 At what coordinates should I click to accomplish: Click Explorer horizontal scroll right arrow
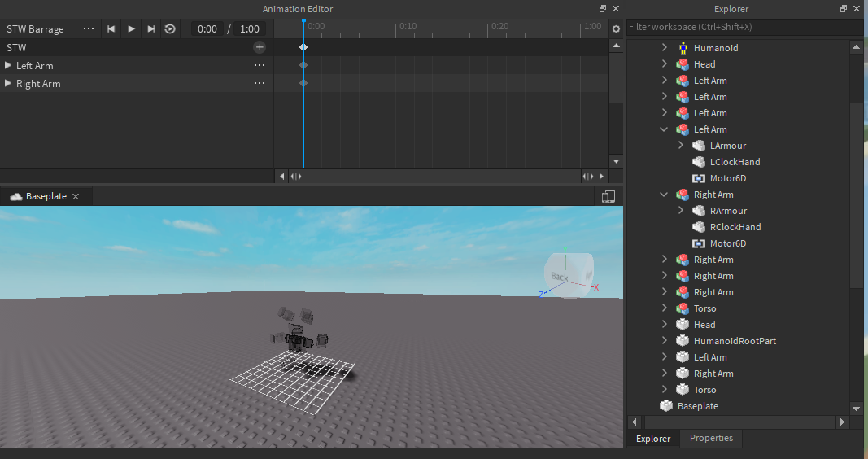click(x=842, y=422)
